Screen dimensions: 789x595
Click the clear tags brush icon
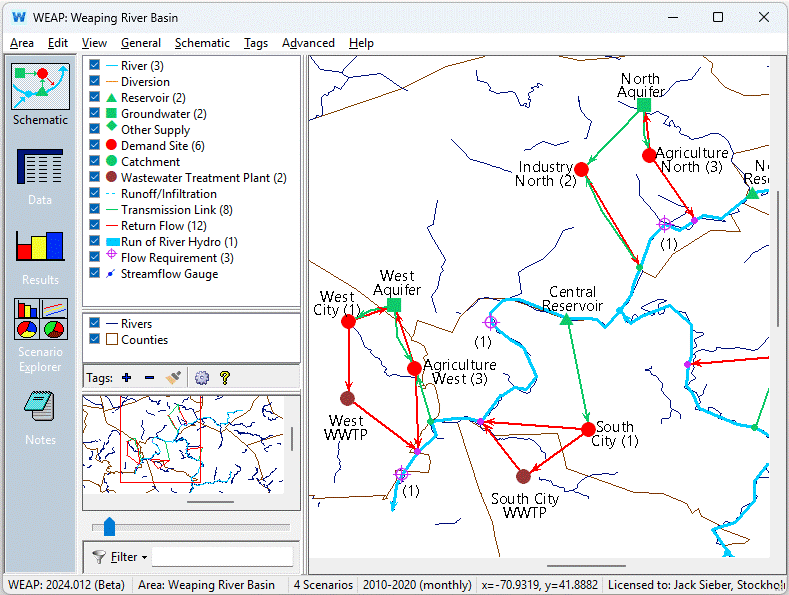174,378
